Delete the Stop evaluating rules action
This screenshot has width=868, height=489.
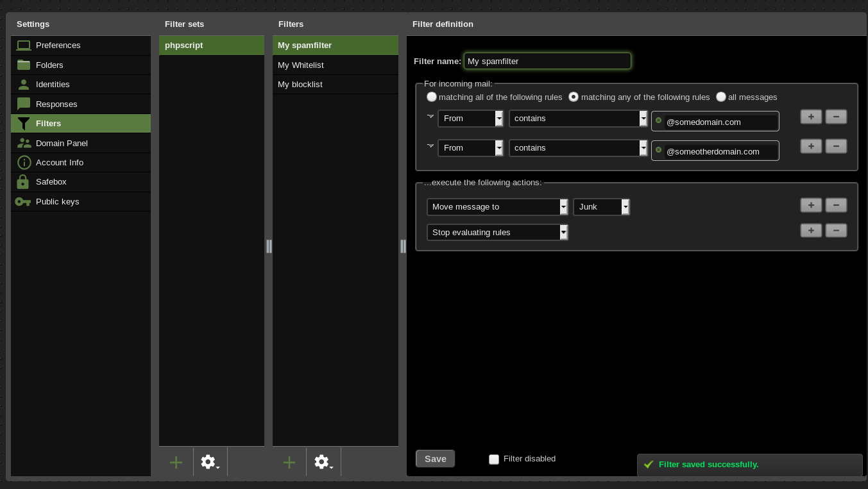(x=836, y=231)
